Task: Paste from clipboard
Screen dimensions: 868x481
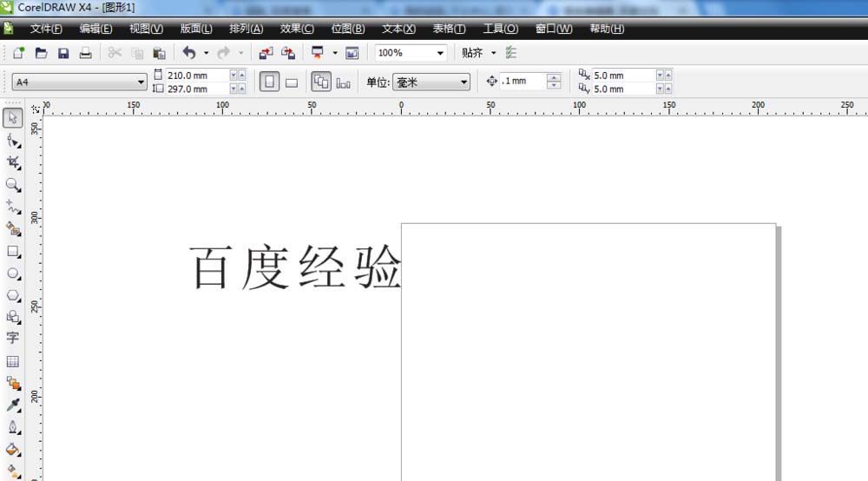Action: click(x=159, y=53)
